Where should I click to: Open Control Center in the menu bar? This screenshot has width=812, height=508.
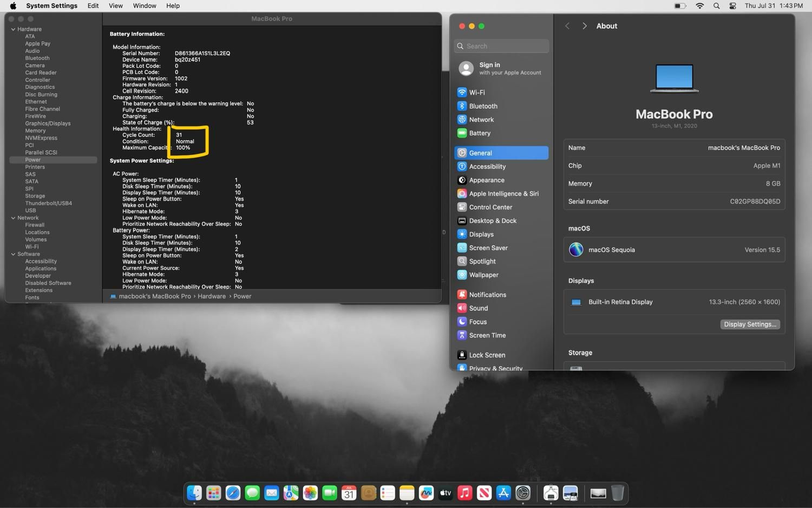[x=732, y=6]
